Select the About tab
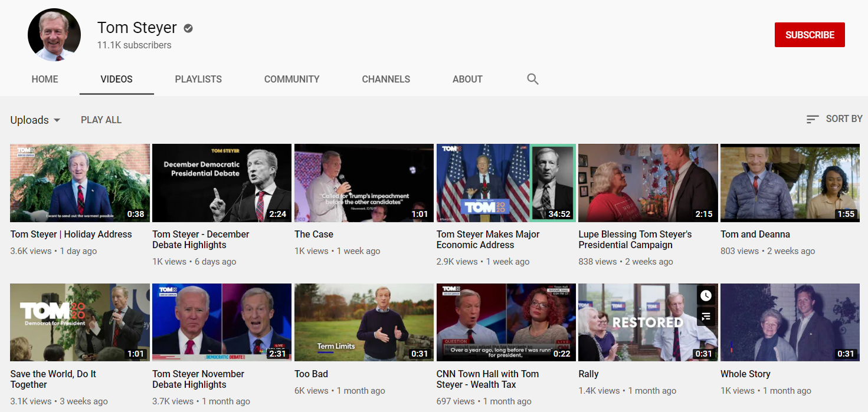 coord(467,79)
